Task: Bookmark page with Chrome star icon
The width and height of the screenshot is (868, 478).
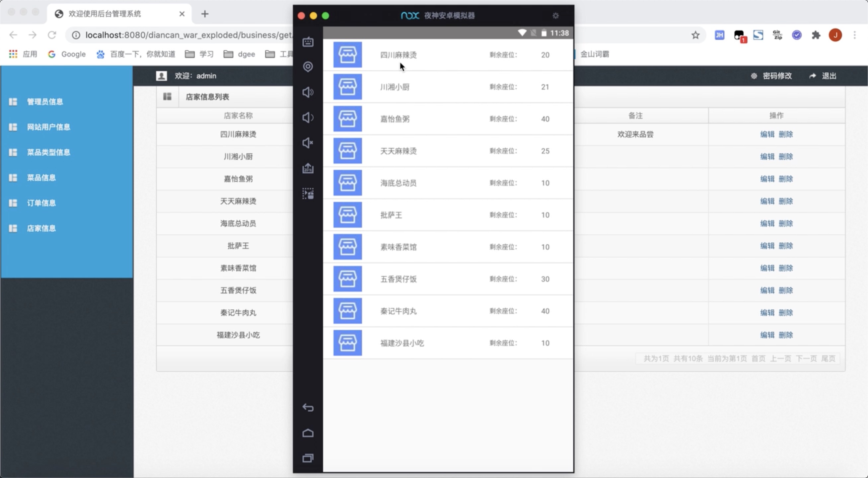Action: coord(695,35)
